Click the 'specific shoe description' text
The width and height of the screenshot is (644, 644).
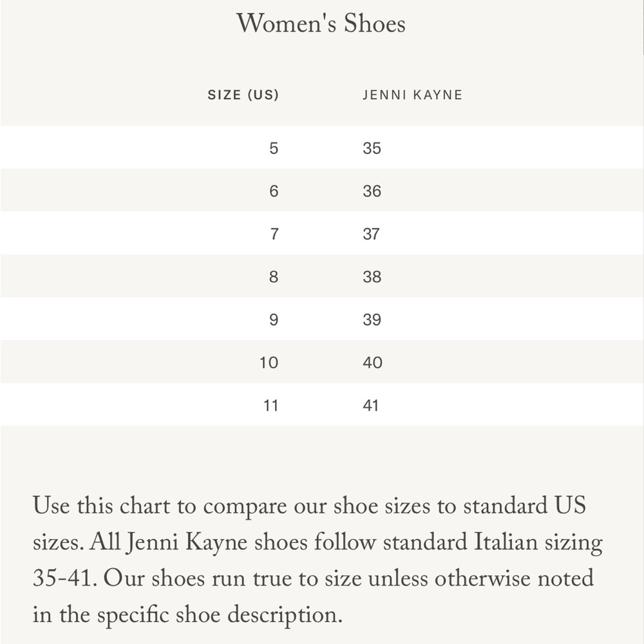point(220,615)
